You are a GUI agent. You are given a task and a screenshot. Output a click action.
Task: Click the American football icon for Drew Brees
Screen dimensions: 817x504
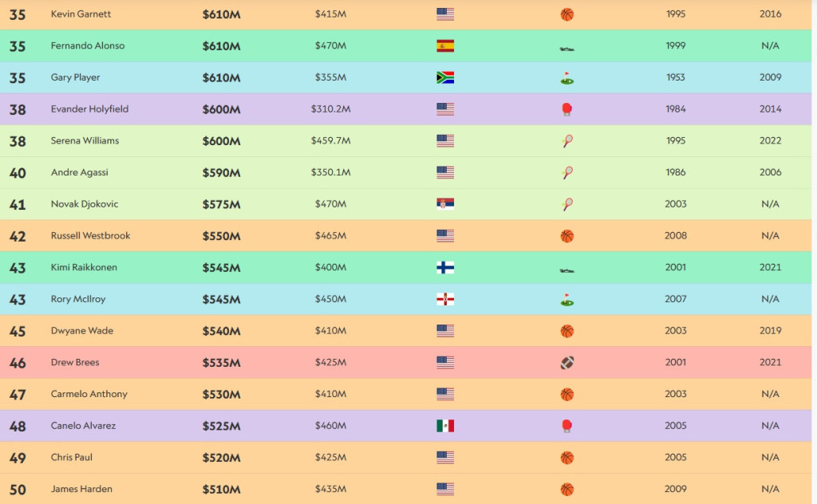pyautogui.click(x=567, y=363)
